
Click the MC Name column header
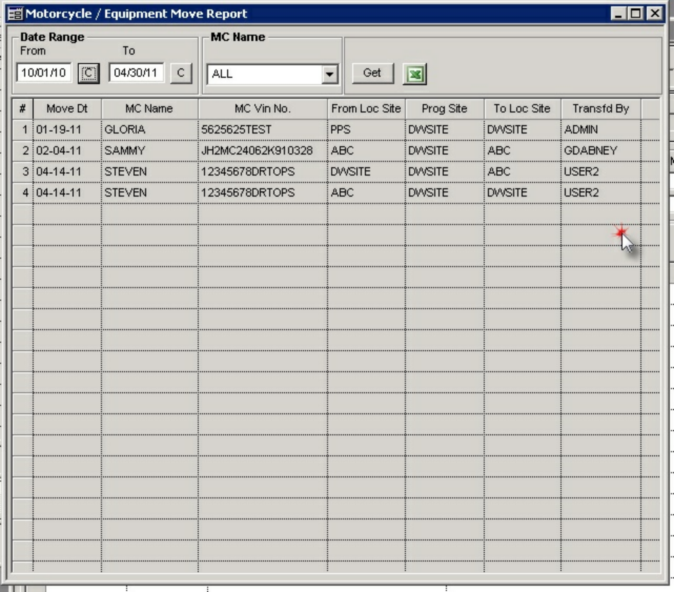pyautogui.click(x=149, y=108)
